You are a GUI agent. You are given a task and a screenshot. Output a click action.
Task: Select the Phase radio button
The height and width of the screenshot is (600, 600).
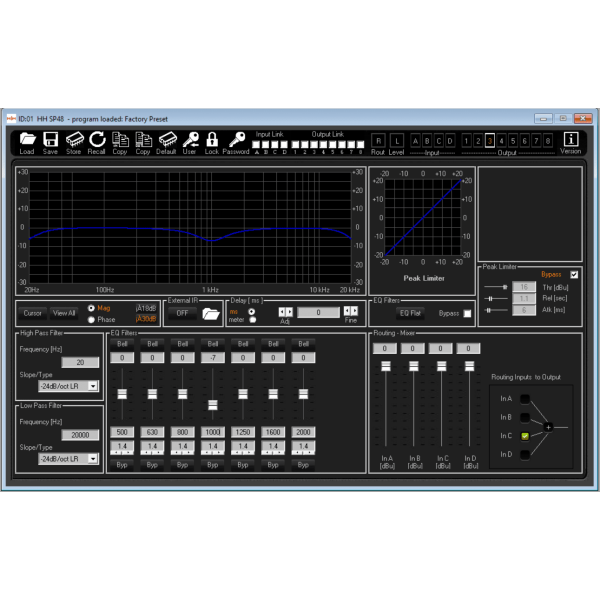point(92,319)
